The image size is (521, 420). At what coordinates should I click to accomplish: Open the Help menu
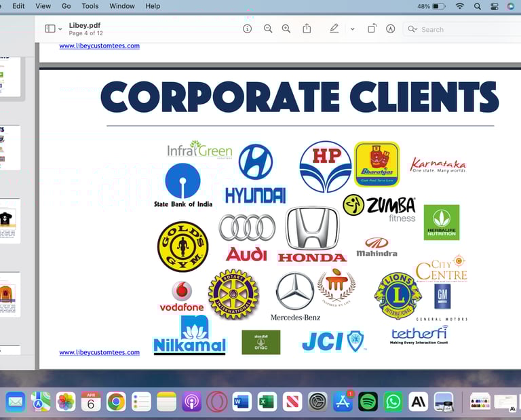[153, 6]
